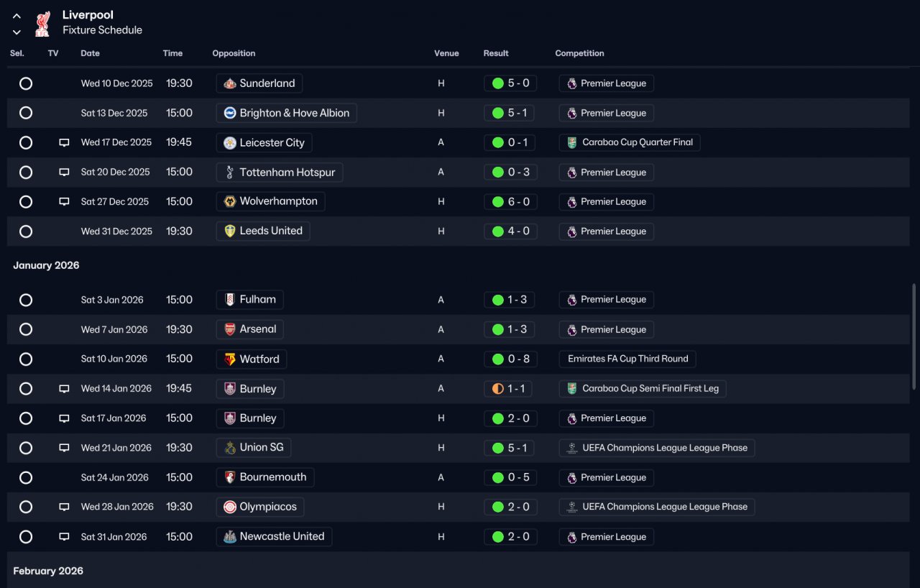
Task: Click the down chevron beside Liverpool
Action: (x=17, y=32)
